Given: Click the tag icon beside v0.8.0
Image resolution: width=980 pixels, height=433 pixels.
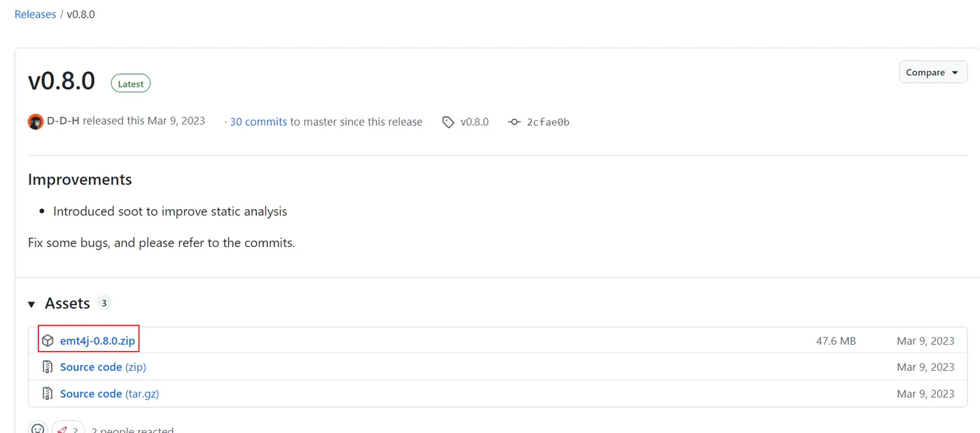Looking at the screenshot, I should coord(448,122).
